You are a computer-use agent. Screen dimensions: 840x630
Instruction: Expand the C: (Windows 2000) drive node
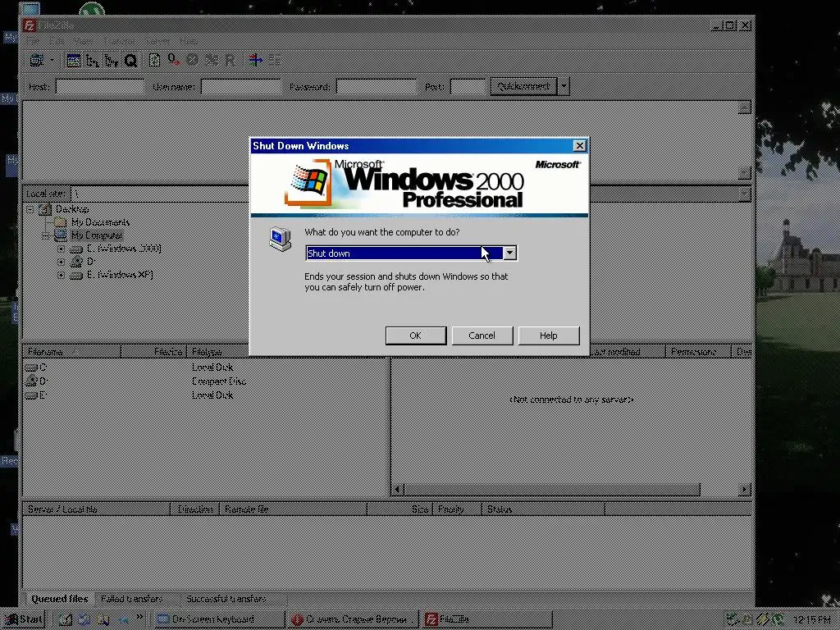pyautogui.click(x=61, y=249)
